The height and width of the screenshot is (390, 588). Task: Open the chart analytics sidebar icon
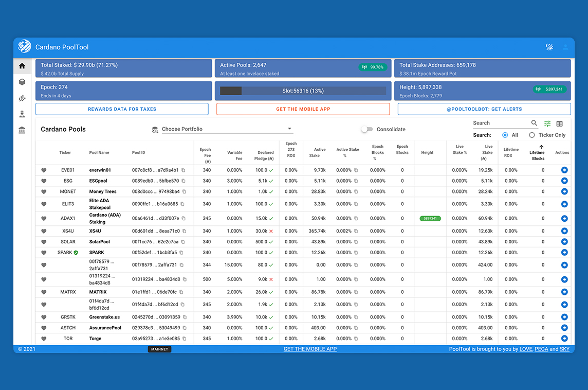coord(22,98)
